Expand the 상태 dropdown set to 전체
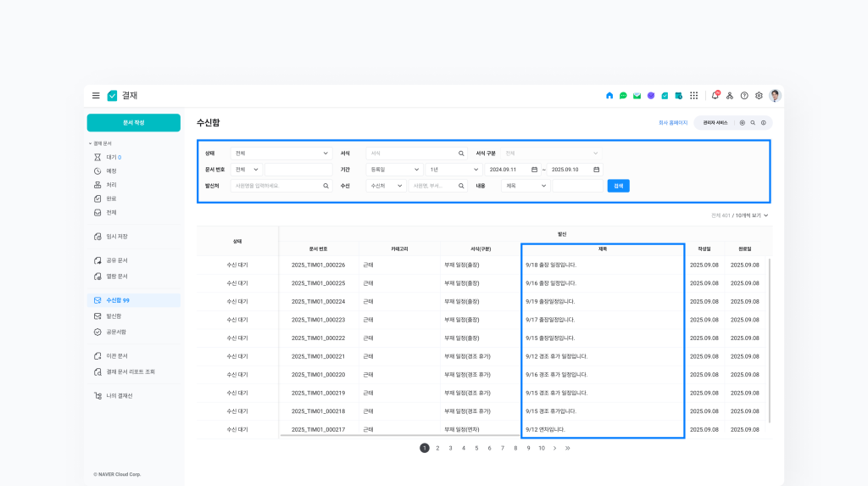The width and height of the screenshot is (868, 486). click(x=326, y=154)
